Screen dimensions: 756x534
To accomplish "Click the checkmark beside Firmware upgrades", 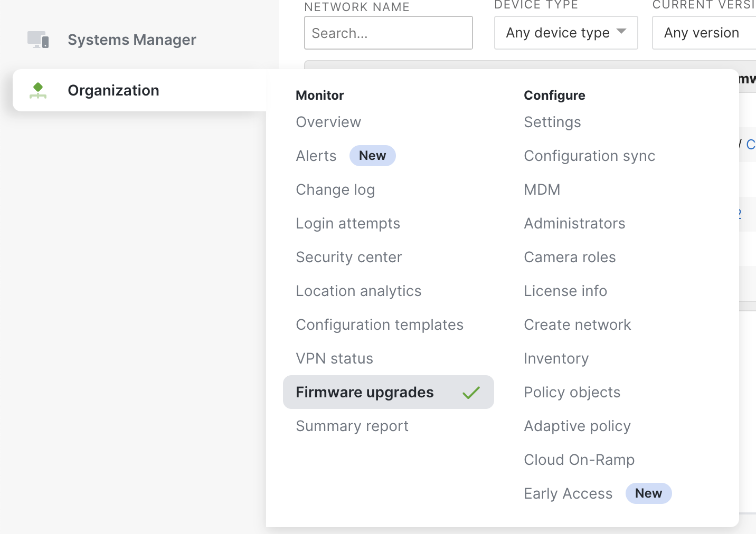I will (x=471, y=392).
